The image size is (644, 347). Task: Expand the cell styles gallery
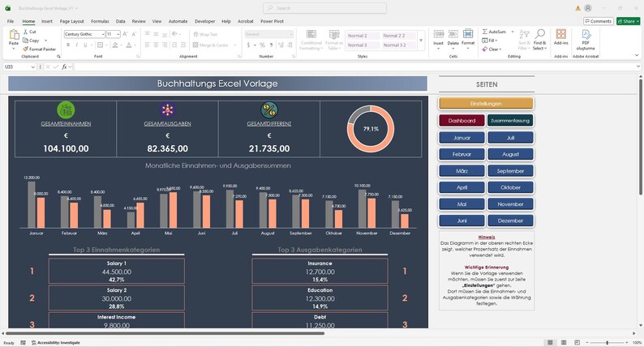point(421,41)
